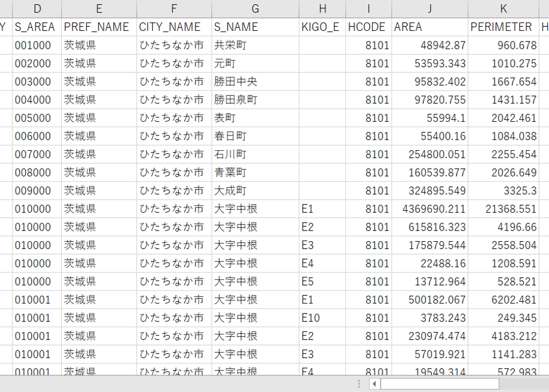Click the horizontal scrollbar left arrow
The image size is (549, 392).
[x=374, y=384]
